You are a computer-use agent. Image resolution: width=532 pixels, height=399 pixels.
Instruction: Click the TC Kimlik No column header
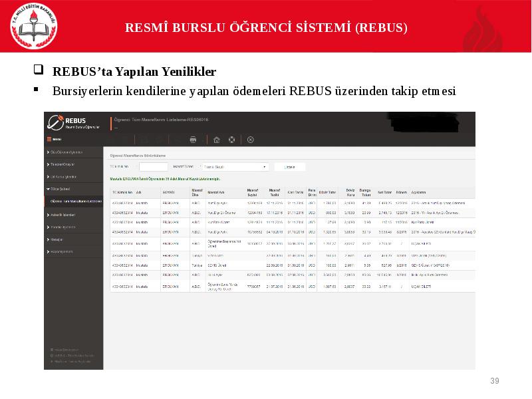click(x=122, y=192)
